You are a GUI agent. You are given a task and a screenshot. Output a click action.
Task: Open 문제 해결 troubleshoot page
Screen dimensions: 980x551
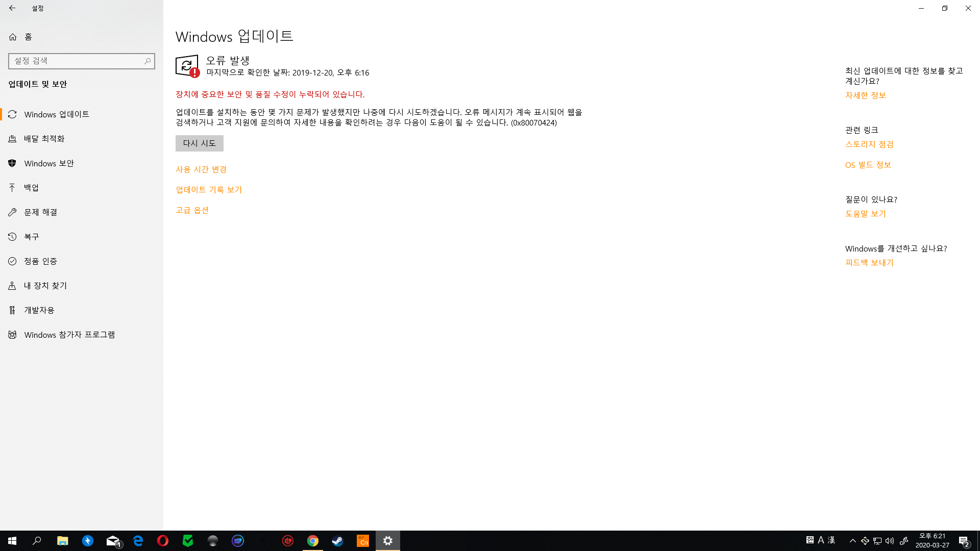tap(40, 212)
